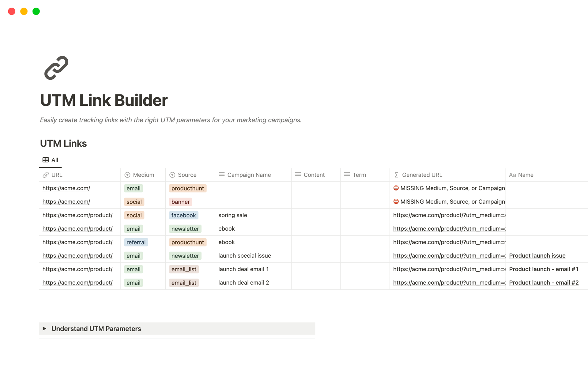Select the referral medium tag

coord(136,242)
